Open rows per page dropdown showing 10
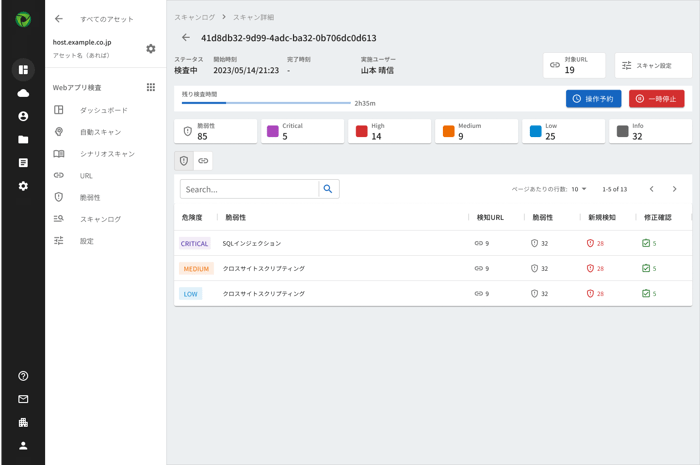Viewport: 700px width, 465px height. [579, 189]
